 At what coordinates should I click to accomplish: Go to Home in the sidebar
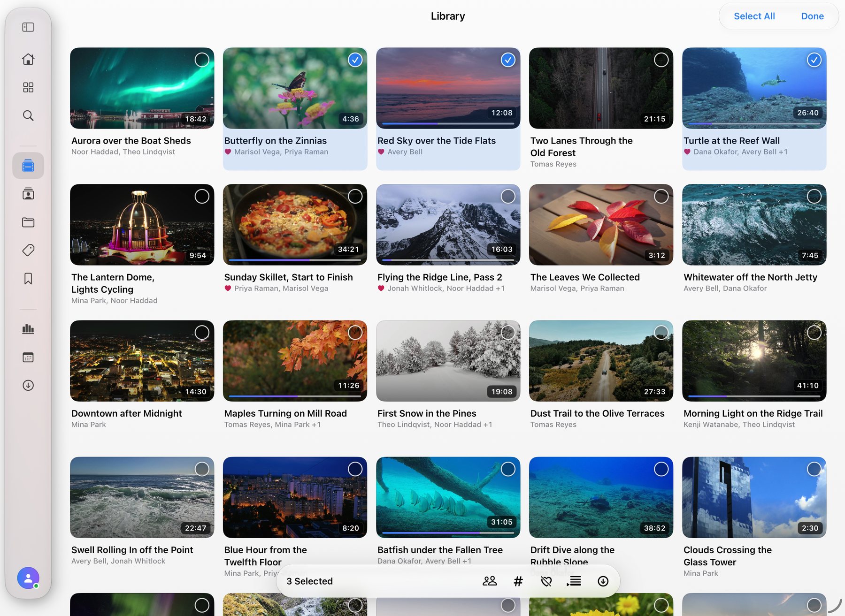(28, 59)
